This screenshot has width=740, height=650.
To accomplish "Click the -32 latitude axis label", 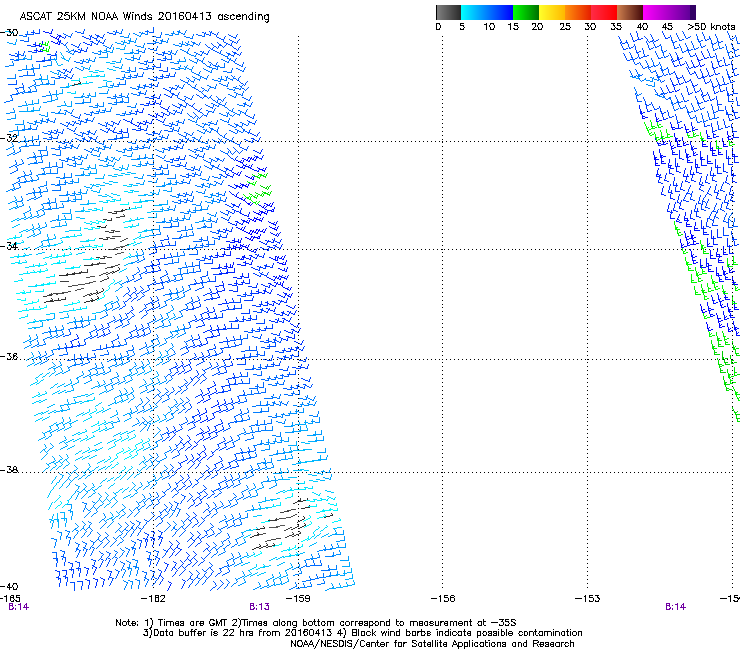I will pyautogui.click(x=9, y=138).
